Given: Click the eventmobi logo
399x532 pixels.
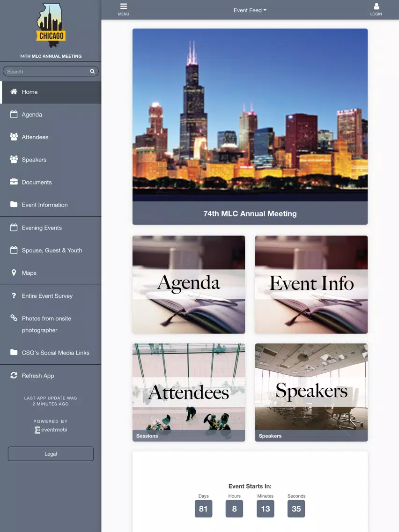Looking at the screenshot, I should point(51,430).
